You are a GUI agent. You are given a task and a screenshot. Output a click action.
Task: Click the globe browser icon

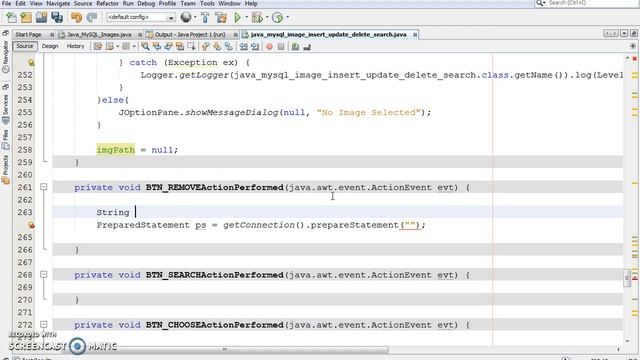(x=186, y=17)
